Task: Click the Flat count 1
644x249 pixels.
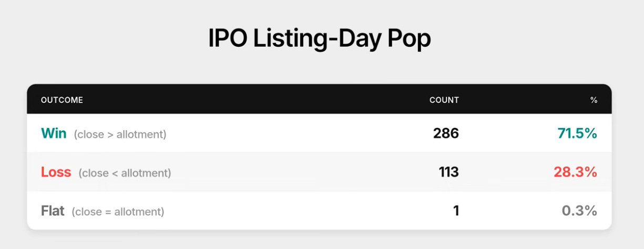Action: click(456, 211)
